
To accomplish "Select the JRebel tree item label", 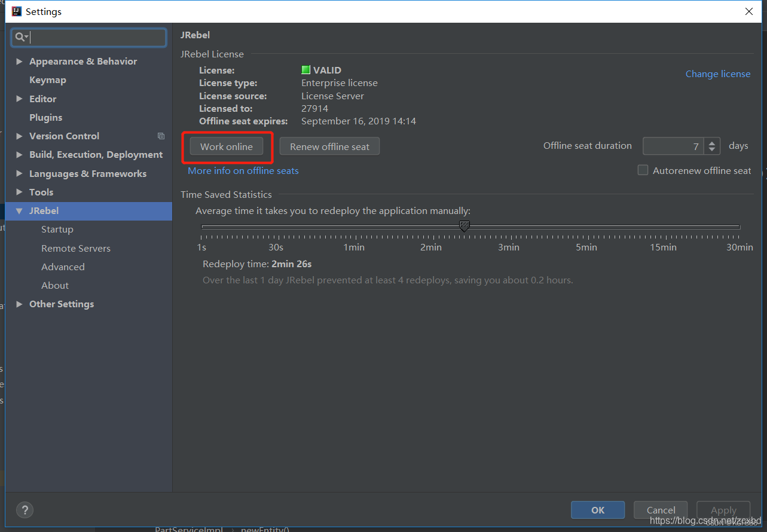I will pyautogui.click(x=44, y=211).
